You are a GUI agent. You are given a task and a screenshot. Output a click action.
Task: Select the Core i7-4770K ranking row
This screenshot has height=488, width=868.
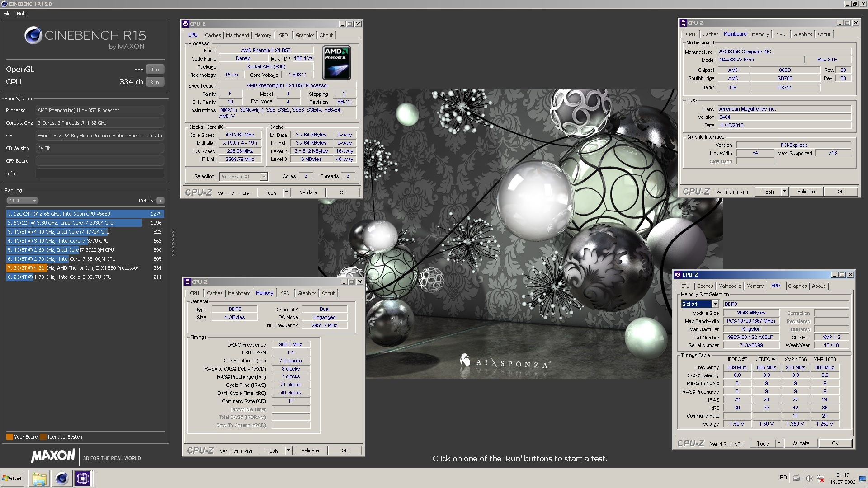point(85,232)
